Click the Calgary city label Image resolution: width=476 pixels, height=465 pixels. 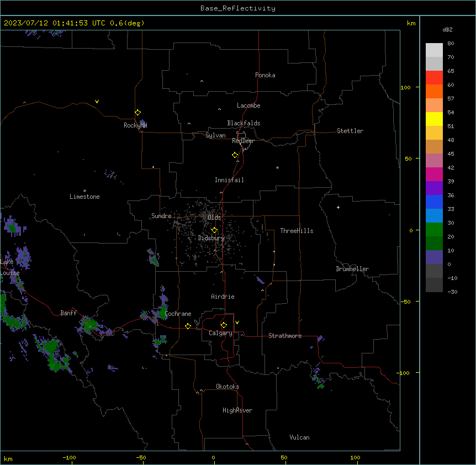pyautogui.click(x=221, y=333)
